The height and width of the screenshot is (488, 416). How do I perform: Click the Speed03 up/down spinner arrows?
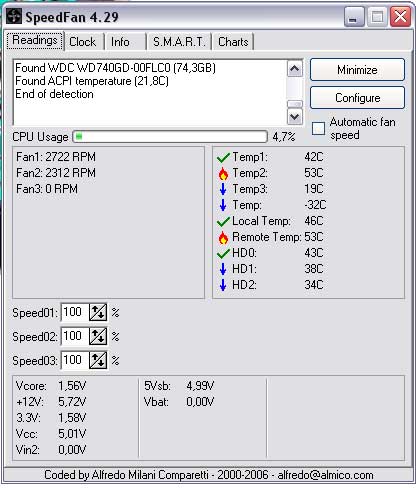98,360
